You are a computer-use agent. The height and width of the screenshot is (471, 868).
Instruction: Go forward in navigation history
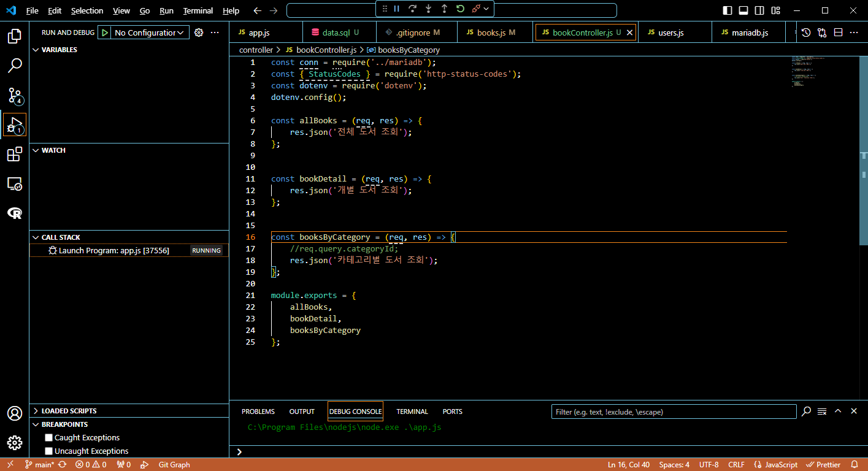(274, 10)
